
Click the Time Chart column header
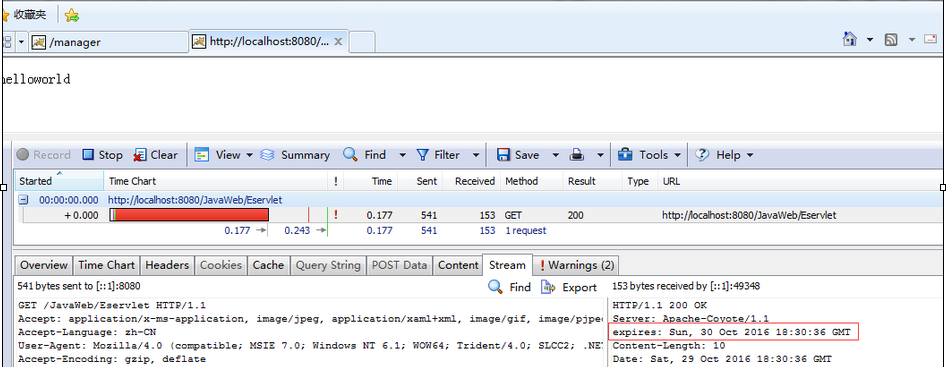pos(215,181)
